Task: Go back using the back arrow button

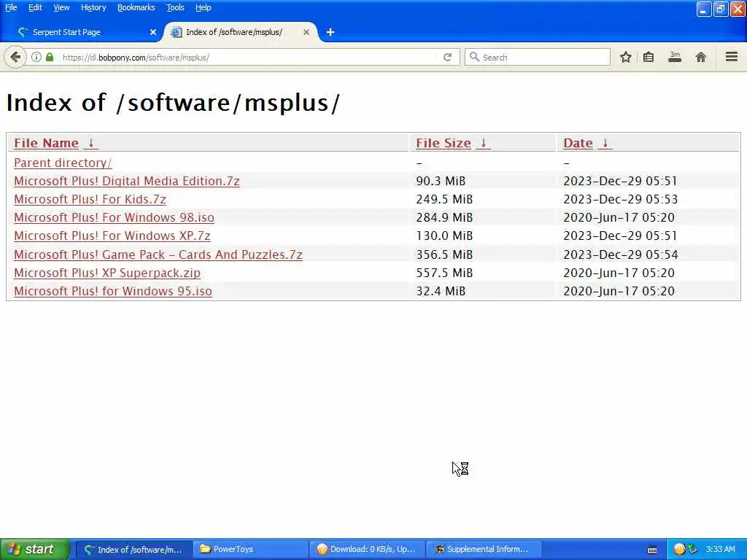Action: [15, 58]
